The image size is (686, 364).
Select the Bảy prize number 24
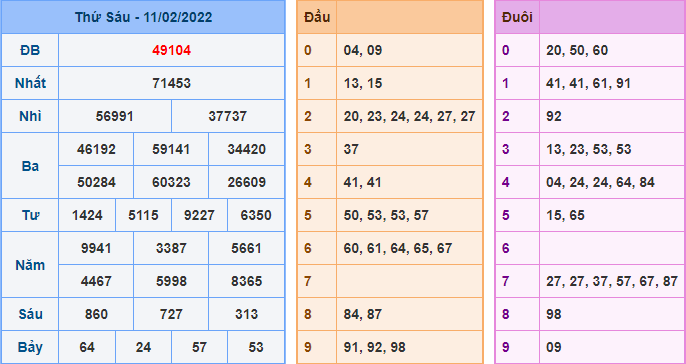(143, 347)
